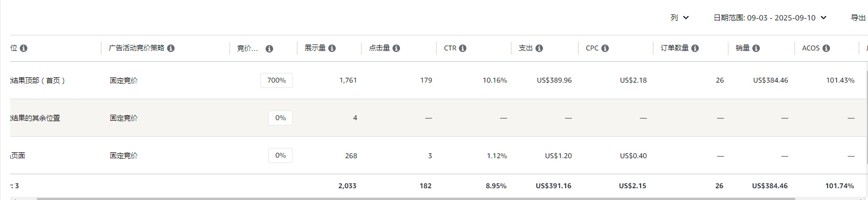Click the 导出 export button
868x200 pixels.
point(858,18)
